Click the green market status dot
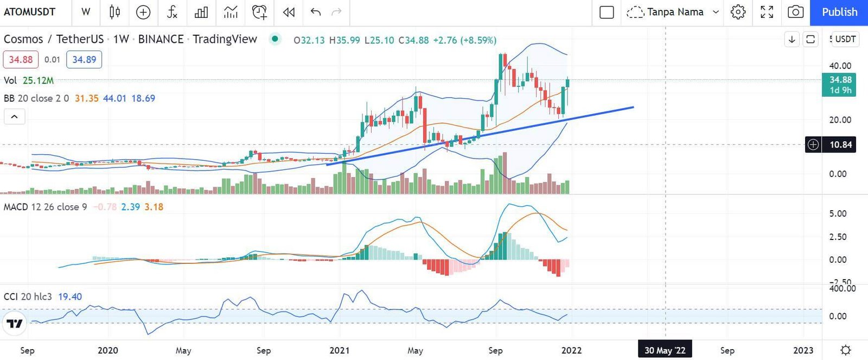This screenshot has width=868, height=360. click(x=275, y=39)
